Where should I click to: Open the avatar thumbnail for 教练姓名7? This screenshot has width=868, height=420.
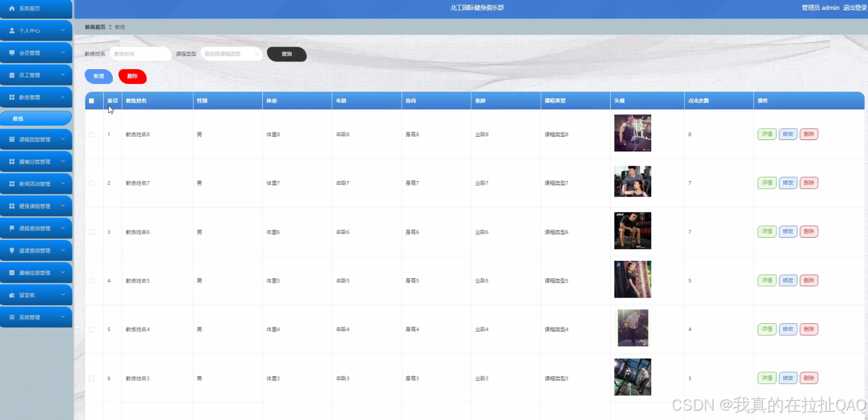633,181
